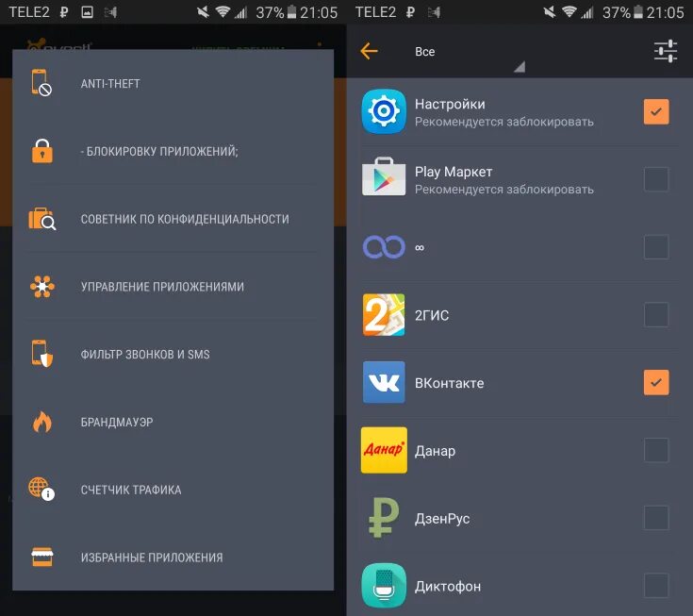Open the Все category dropdown
The width and height of the screenshot is (693, 616).
(x=469, y=52)
